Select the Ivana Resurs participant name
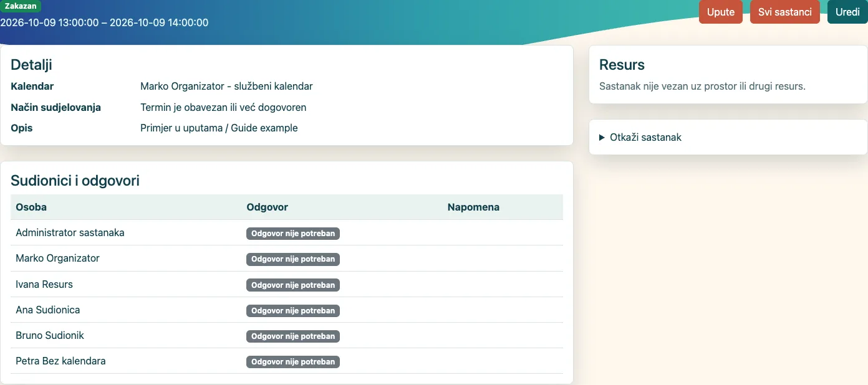The height and width of the screenshot is (385, 868). tap(44, 284)
